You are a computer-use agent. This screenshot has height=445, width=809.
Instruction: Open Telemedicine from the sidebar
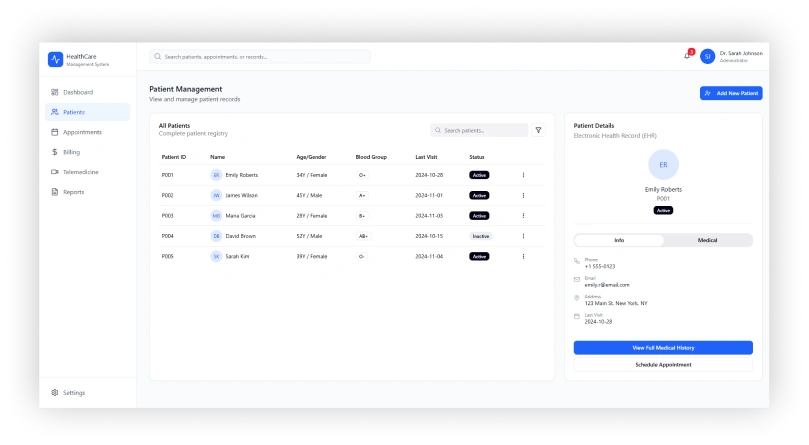[x=80, y=172]
